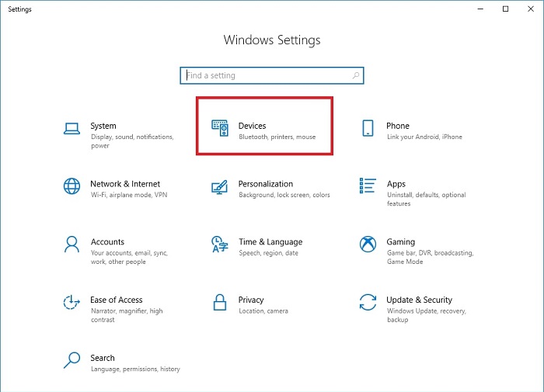Click 'Windows Update, recovery, backup' description
This screenshot has width=544, height=392.
pos(427,315)
